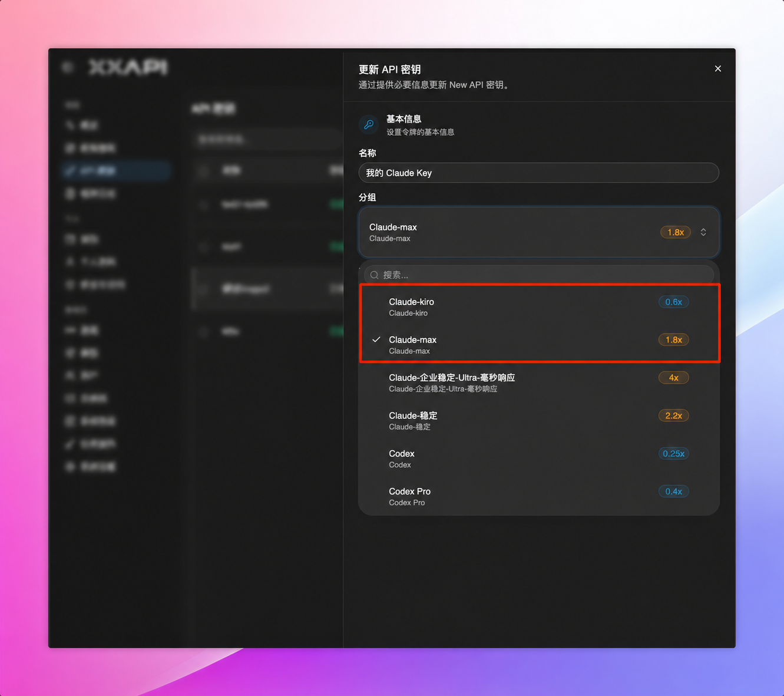
Task: Focus the 搜索... field in the group list
Action: [538, 275]
